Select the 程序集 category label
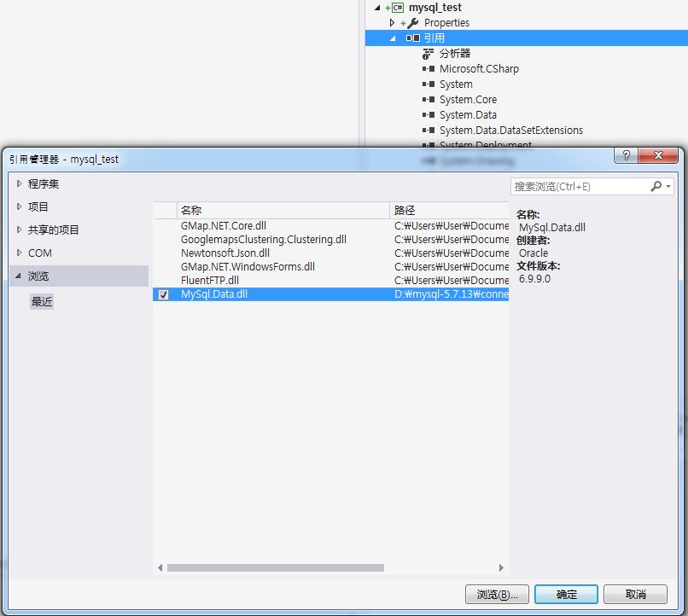Viewport: 688px width, 616px height. [x=44, y=183]
